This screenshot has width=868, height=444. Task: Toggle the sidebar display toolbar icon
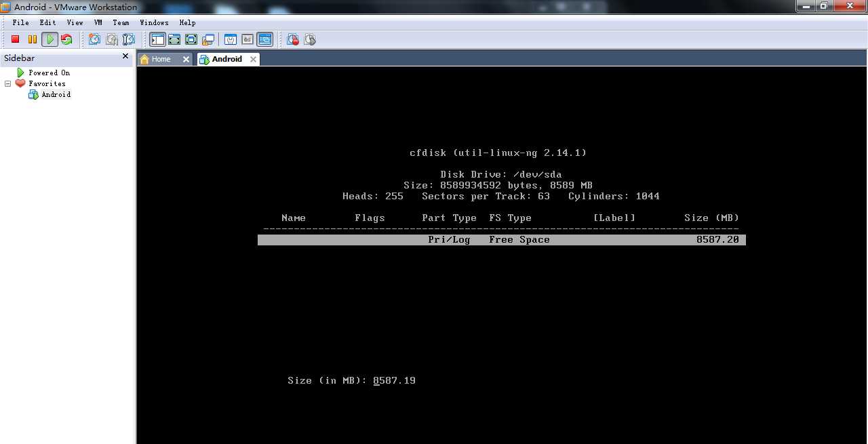[x=157, y=39]
